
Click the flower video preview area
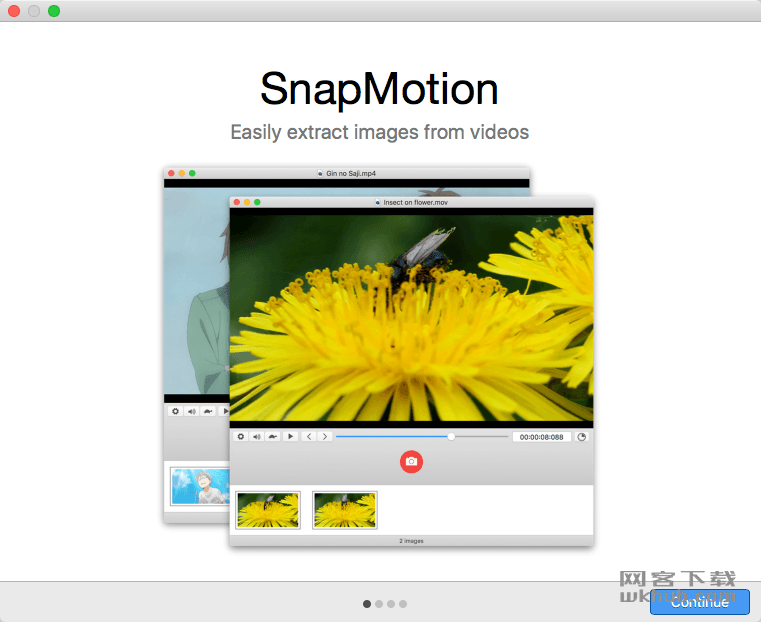tap(411, 318)
